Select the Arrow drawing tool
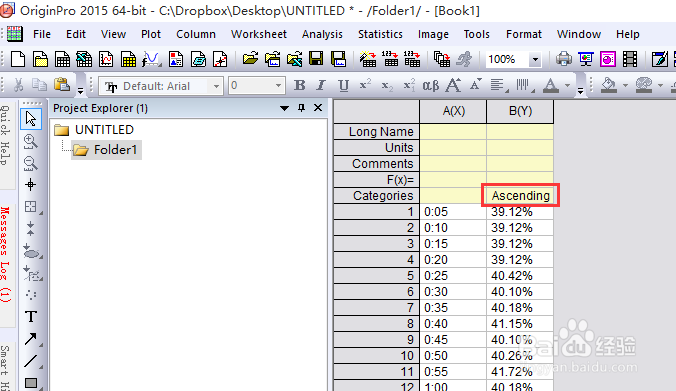Screen dimensions: 676x391 31,339
